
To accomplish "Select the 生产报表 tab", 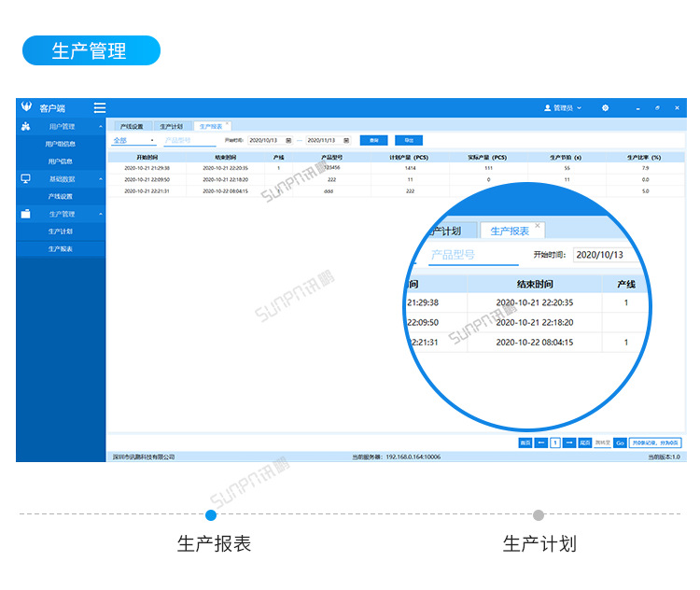I will (x=211, y=126).
